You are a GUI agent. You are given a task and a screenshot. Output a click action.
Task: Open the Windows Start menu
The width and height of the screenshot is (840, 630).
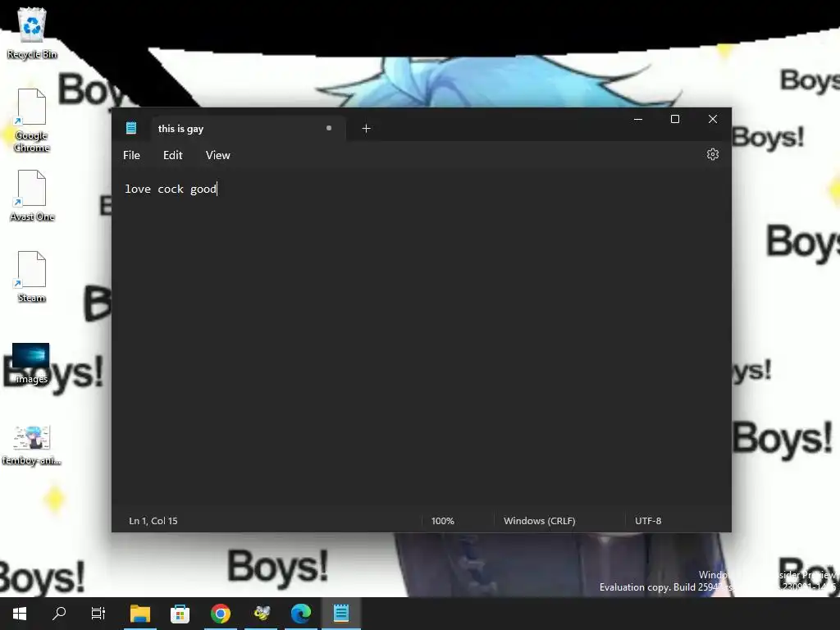20,614
